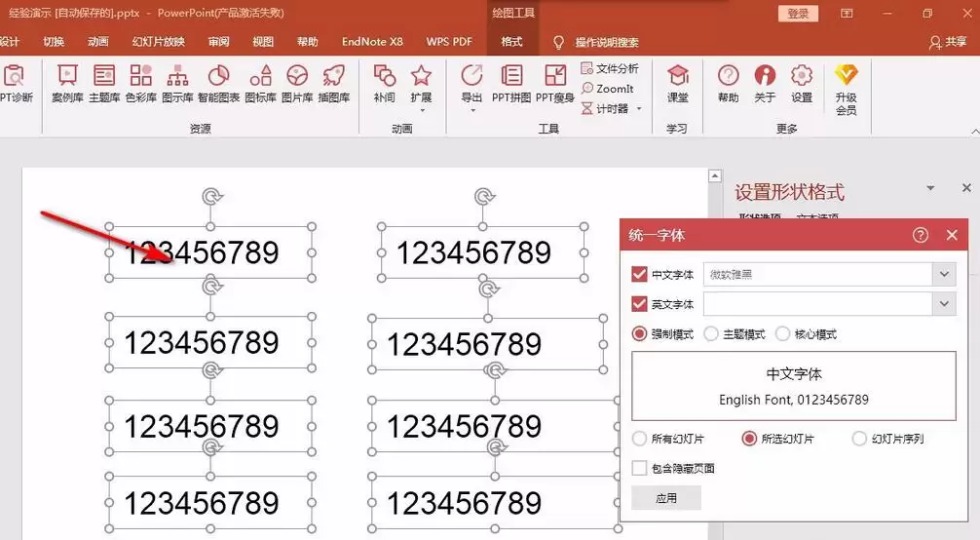Expand the 英文字体 font dropdown
This screenshot has height=540, width=980.
pos(943,304)
